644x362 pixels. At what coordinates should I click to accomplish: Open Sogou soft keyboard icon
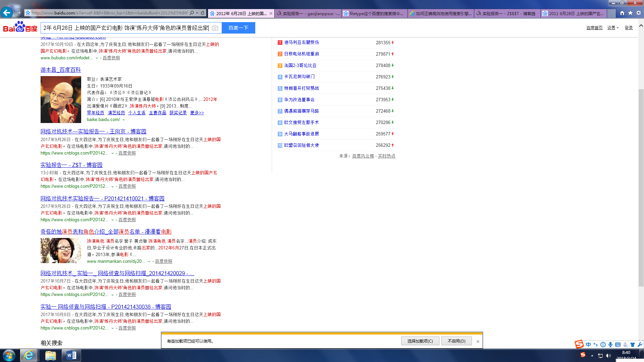point(618,345)
